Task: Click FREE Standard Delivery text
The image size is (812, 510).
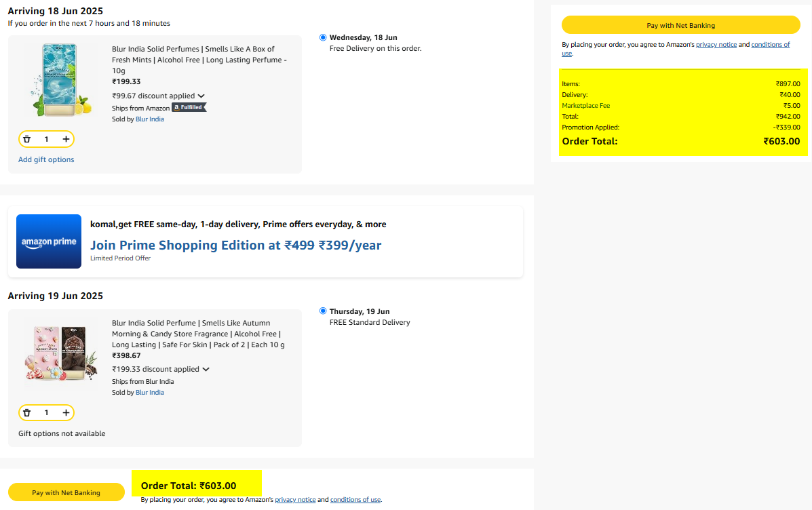Action: pyautogui.click(x=370, y=322)
